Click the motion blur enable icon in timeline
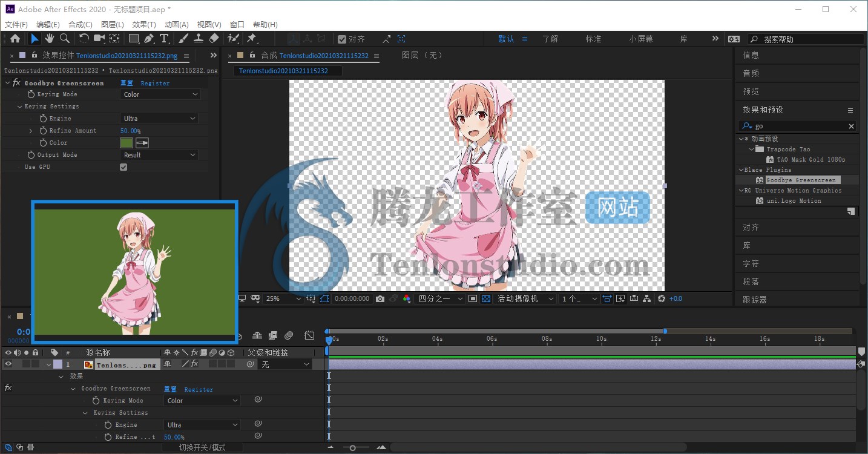868x454 pixels. 289,335
